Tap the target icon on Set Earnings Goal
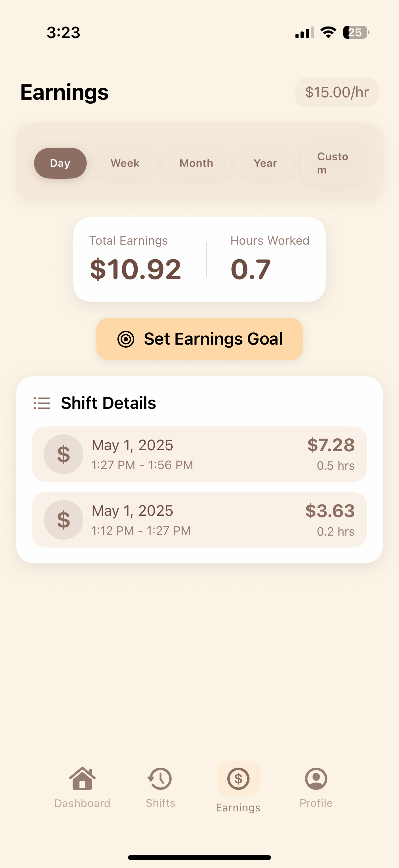Viewport: 399px width, 868px height. pos(126,339)
